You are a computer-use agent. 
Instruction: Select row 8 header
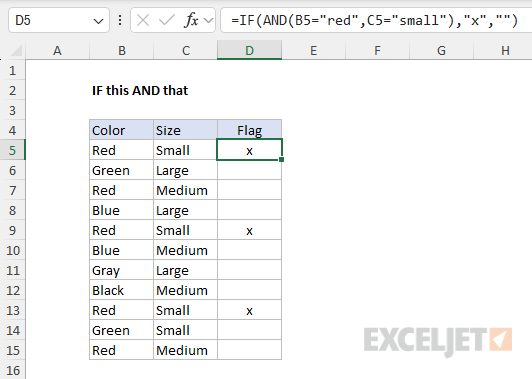(13, 210)
